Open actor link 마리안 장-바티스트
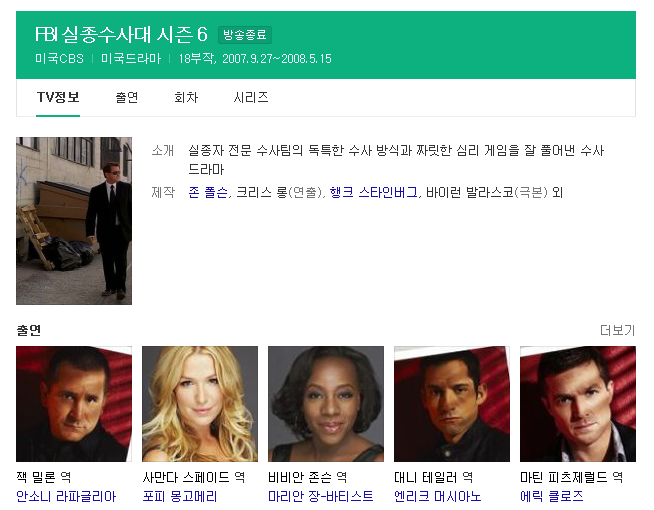This screenshot has height=510, width=654. click(x=320, y=496)
